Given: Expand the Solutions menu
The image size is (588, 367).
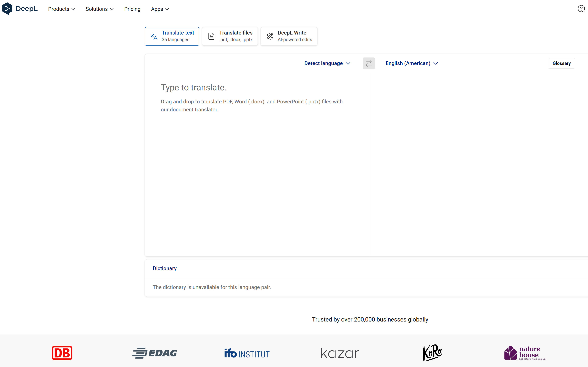Looking at the screenshot, I should pyautogui.click(x=100, y=9).
